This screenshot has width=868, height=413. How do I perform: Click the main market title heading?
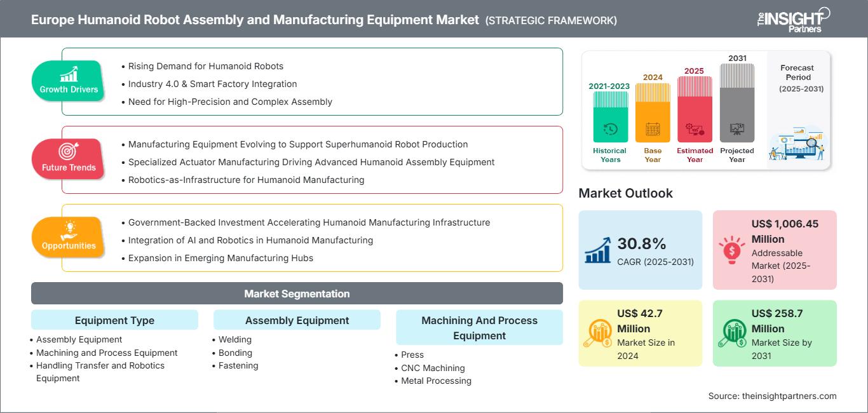point(255,20)
